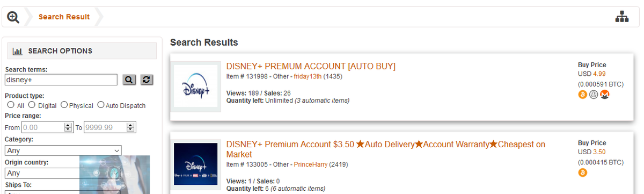This screenshot has width=644, height=194.
Task: Open the sitemap icon at top right
Action: coord(622,17)
